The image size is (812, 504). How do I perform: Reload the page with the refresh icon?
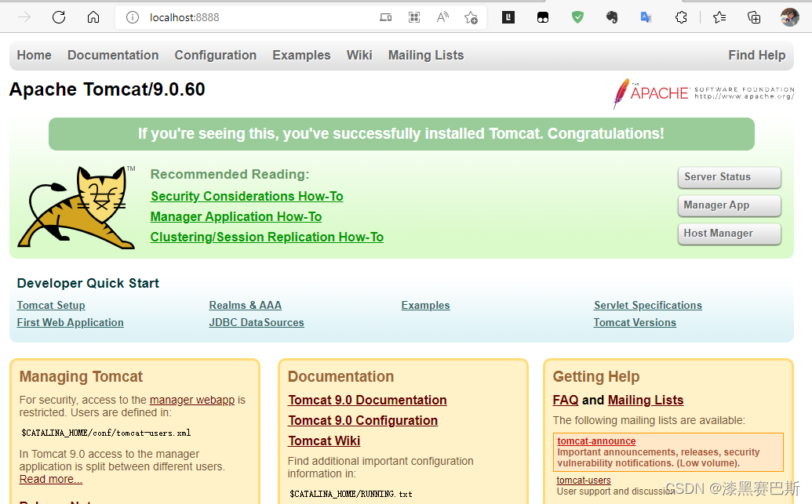59,17
